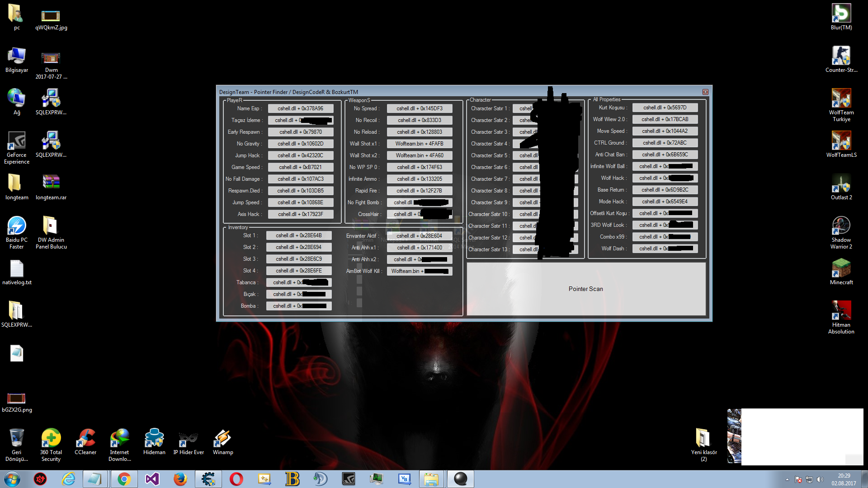Open the CCleaner desktop shortcut
The height and width of the screenshot is (488, 868).
click(85, 441)
